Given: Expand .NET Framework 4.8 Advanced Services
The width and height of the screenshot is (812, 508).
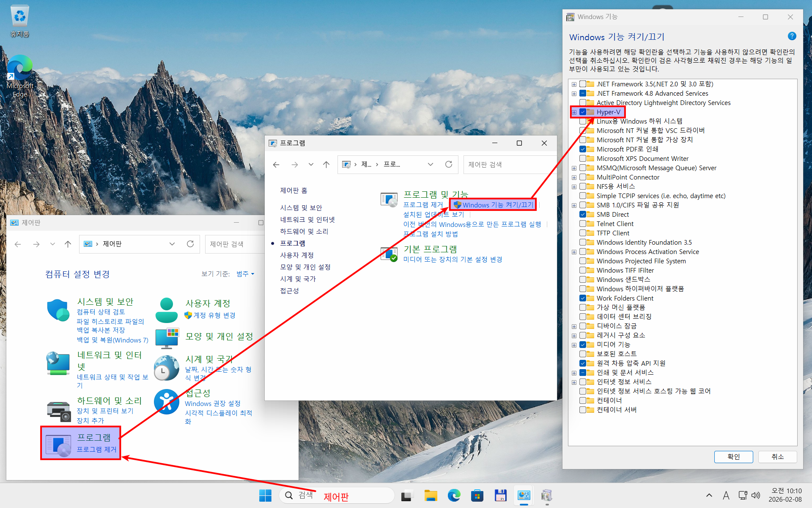Looking at the screenshot, I should [574, 94].
